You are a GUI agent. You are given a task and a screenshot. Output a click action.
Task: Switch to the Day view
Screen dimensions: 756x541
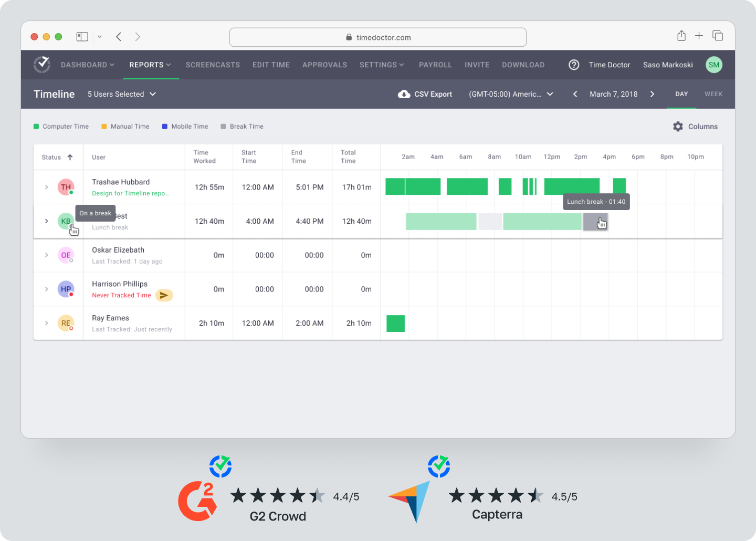point(681,94)
